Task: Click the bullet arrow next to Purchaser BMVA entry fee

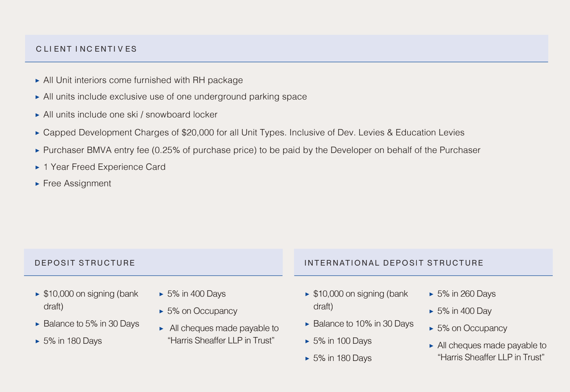Action: [37, 150]
